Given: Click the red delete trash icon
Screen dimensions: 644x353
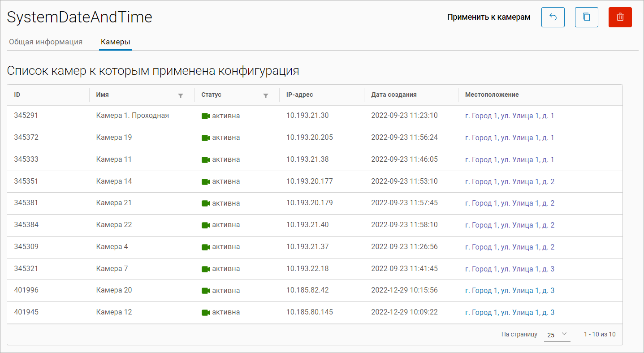Looking at the screenshot, I should 620,17.
